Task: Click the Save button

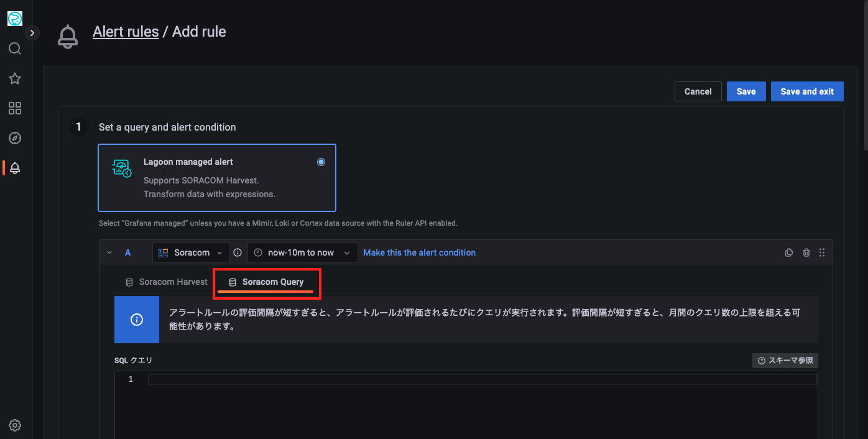Action: pos(746,91)
